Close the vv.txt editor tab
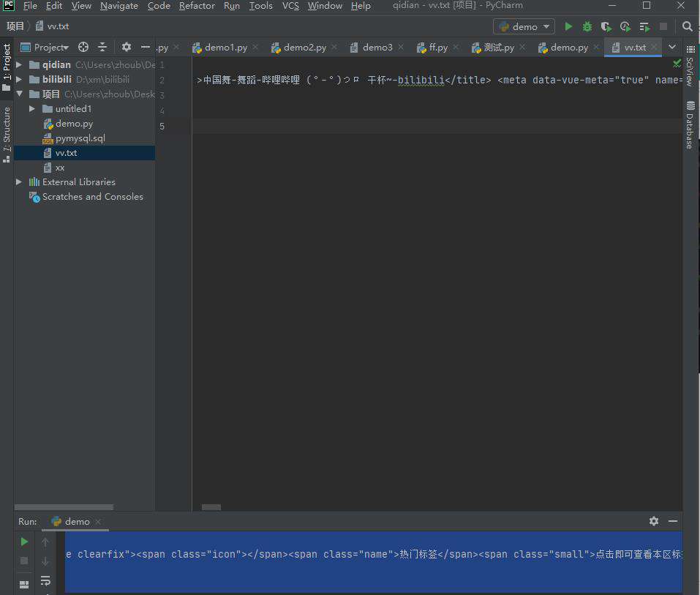The width and height of the screenshot is (700, 595). coord(654,47)
